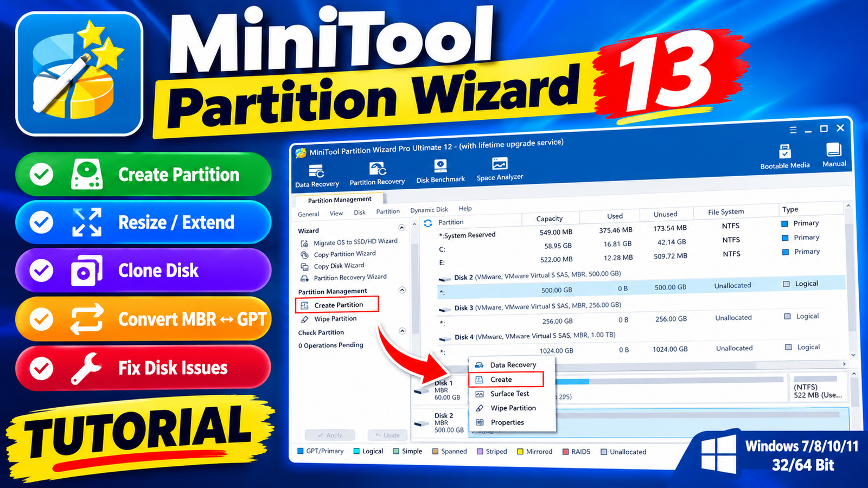Start the Partition Recovery Wizard in sidebar
Viewport: 868px width, 488px height.
(344, 278)
